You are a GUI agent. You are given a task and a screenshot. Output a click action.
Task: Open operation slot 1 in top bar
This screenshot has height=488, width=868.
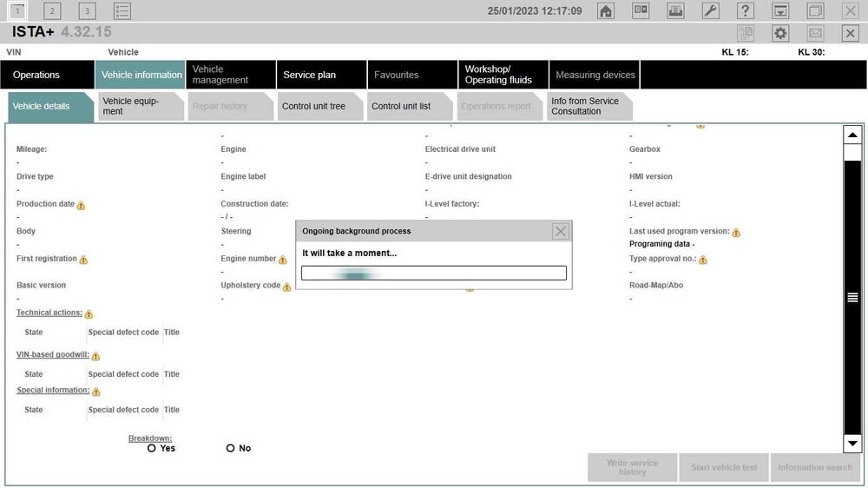click(17, 10)
